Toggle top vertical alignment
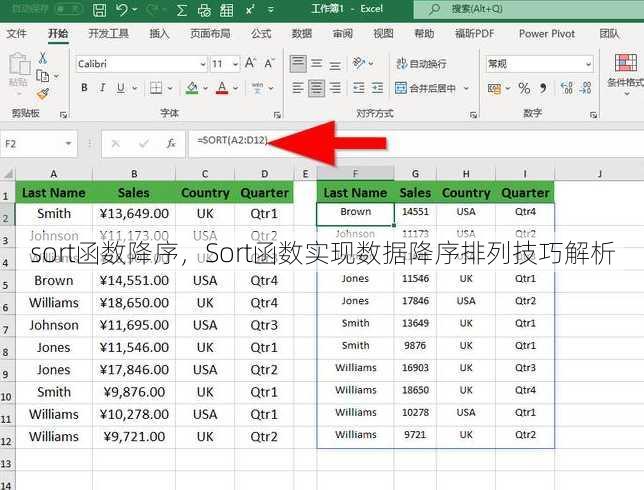Image resolution: width=644 pixels, height=490 pixels. tap(298, 63)
